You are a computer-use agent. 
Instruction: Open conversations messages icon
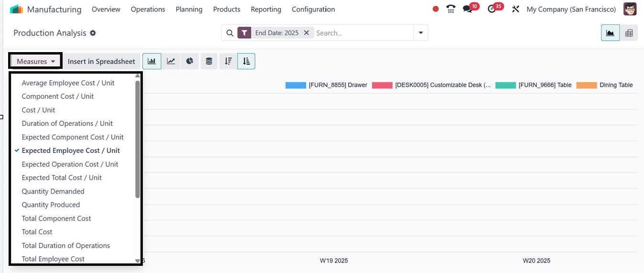pos(468,9)
